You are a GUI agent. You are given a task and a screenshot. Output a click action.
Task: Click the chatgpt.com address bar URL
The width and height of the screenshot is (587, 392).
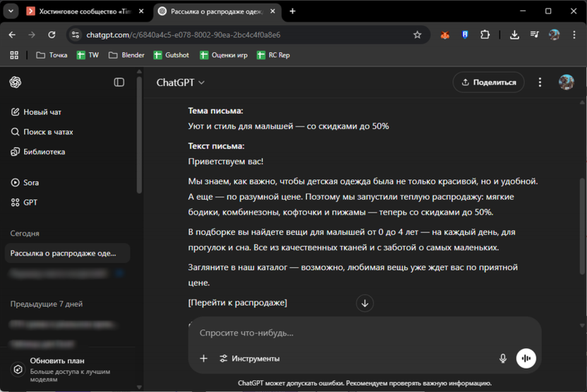183,35
